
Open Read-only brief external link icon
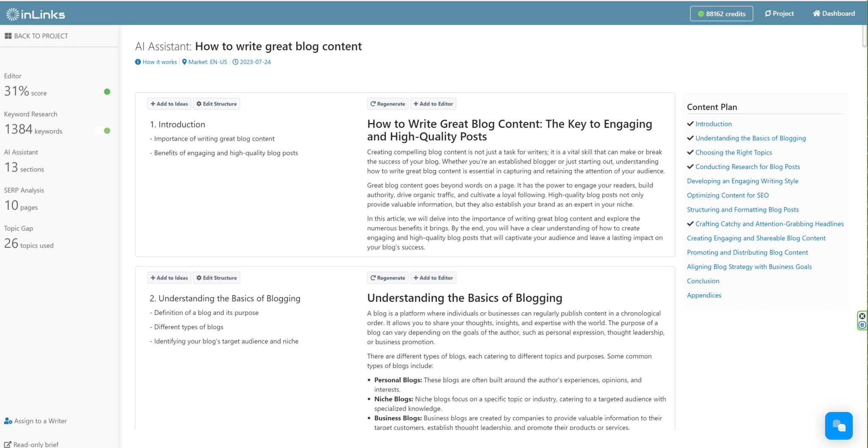8,444
